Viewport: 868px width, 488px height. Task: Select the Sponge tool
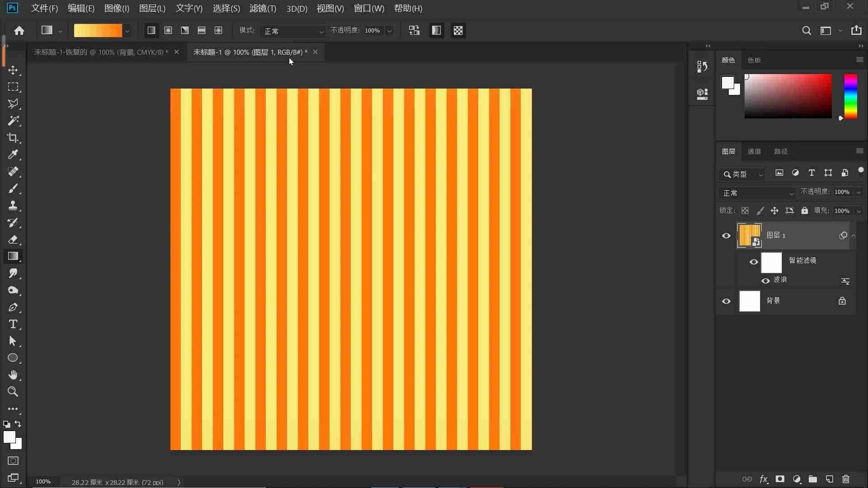(x=13, y=290)
